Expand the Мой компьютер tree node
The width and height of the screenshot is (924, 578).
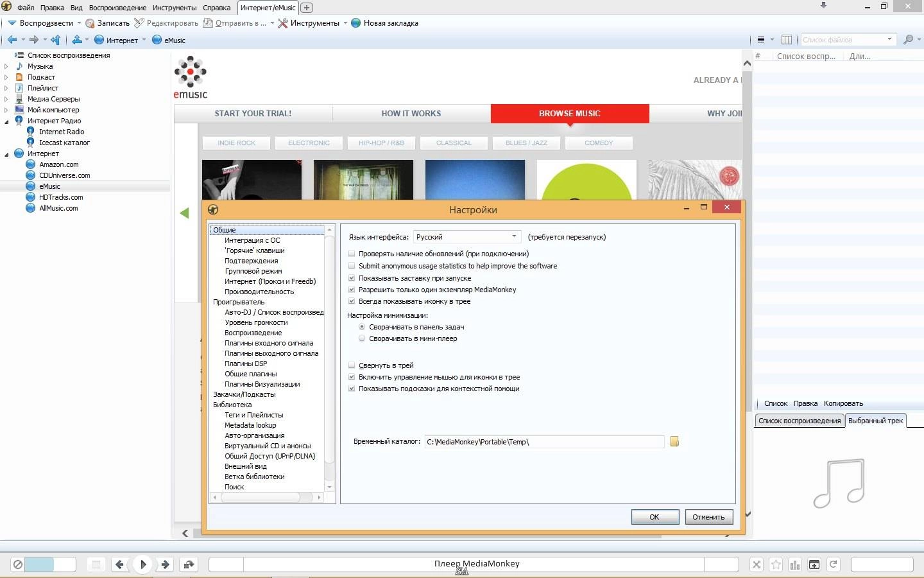(x=6, y=110)
